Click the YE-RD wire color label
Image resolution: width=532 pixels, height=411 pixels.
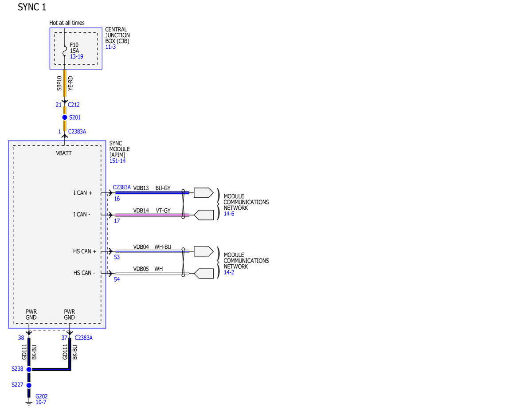click(70, 83)
